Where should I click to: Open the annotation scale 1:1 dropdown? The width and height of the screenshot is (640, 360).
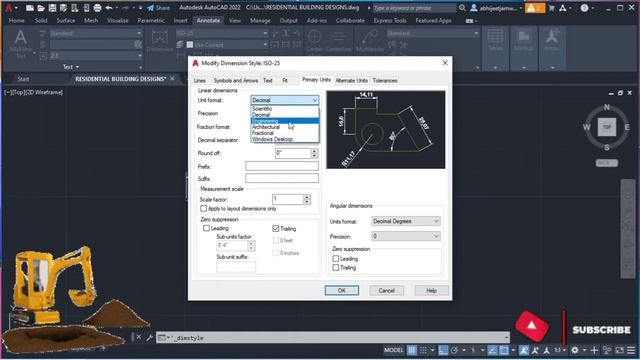coord(560,350)
